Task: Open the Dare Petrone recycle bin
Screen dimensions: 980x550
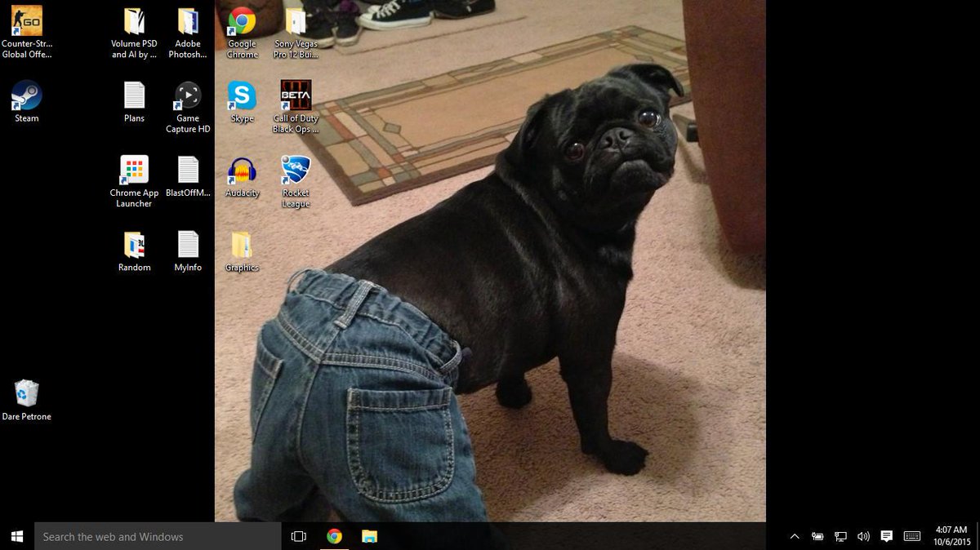Action: click(x=27, y=394)
